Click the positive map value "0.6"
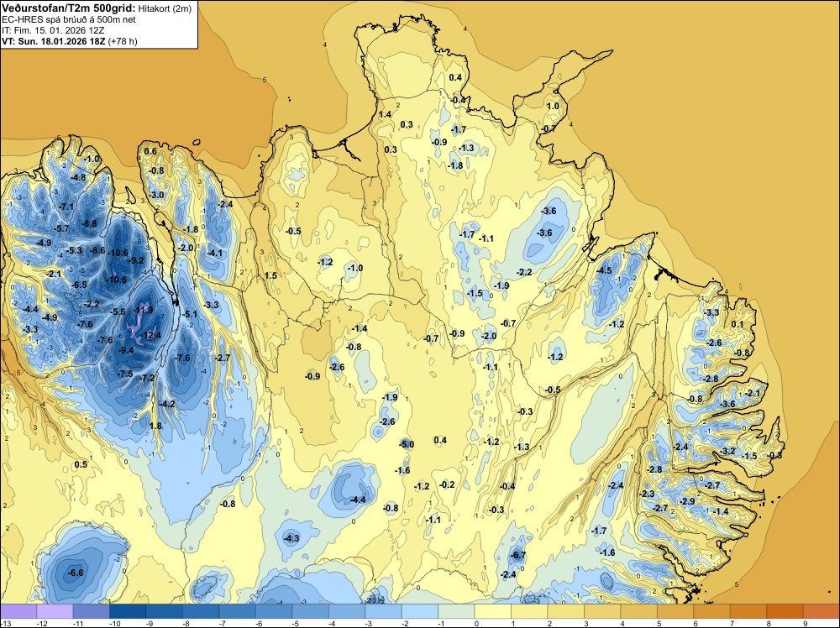Screen dimensions: 840x628 tap(150, 151)
